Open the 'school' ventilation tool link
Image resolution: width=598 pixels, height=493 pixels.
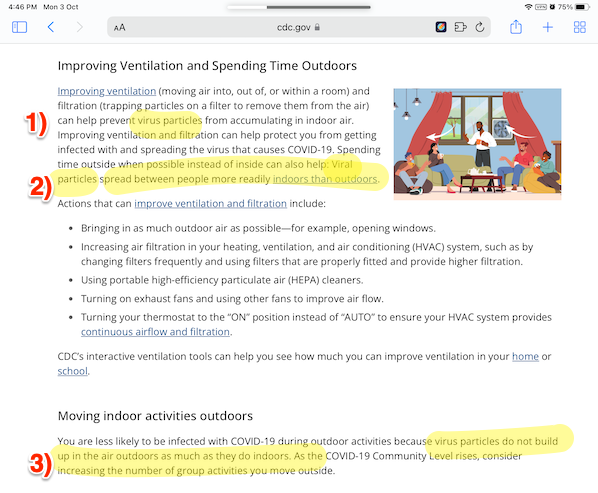(x=72, y=371)
